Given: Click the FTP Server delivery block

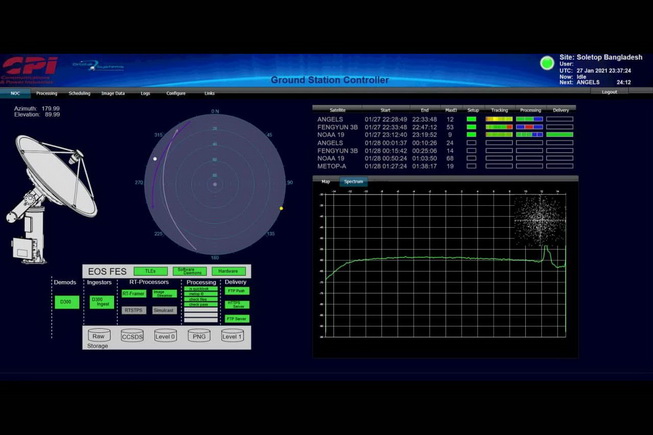Looking at the screenshot, I should pyautogui.click(x=237, y=319).
